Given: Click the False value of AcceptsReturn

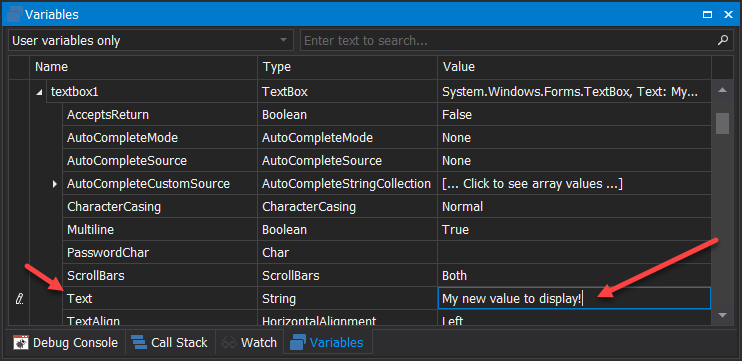Looking at the screenshot, I should tap(457, 115).
